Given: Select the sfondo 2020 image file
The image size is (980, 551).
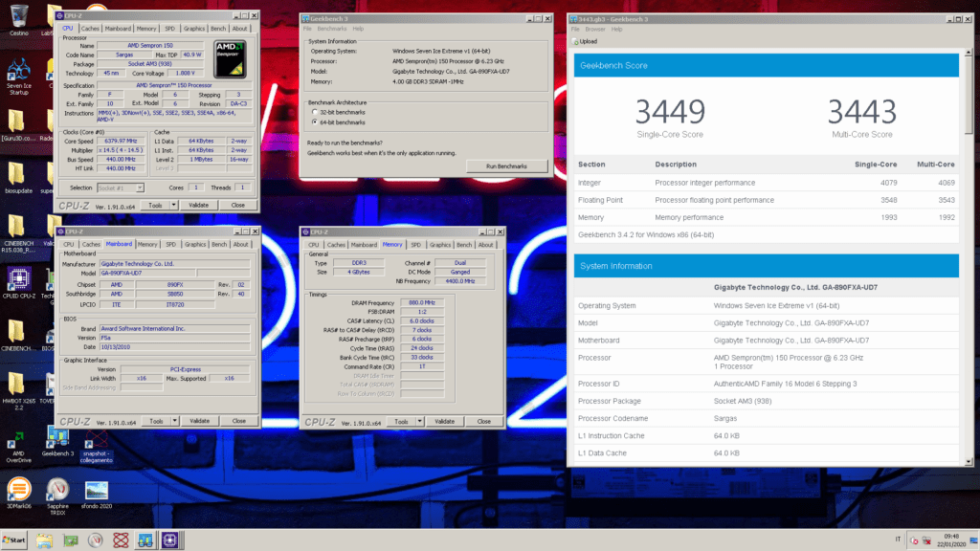Looking at the screenshot, I should (97, 495).
